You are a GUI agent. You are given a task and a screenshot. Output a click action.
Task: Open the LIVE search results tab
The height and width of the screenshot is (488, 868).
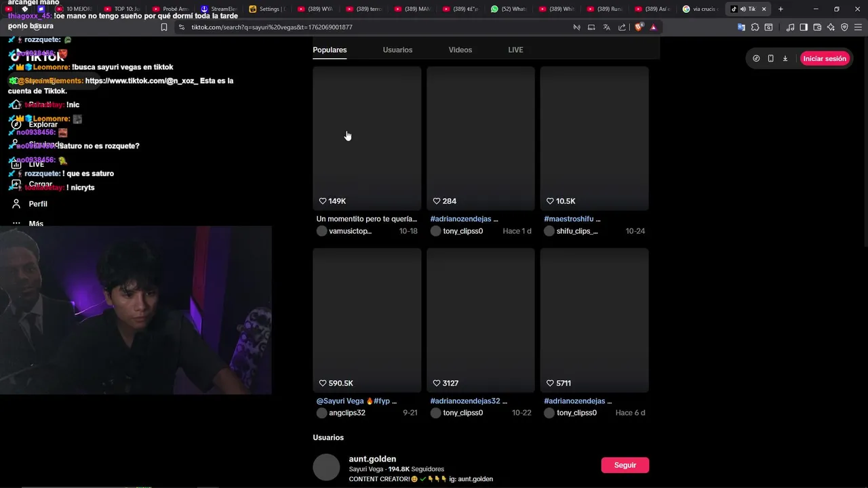pos(515,50)
